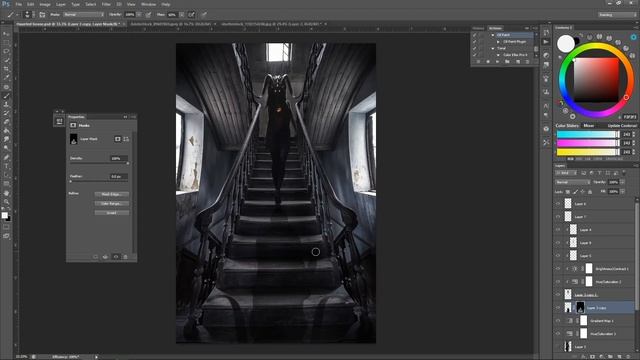Switch to the History panel tab
Screen dimensions: 640x360
[478, 28]
